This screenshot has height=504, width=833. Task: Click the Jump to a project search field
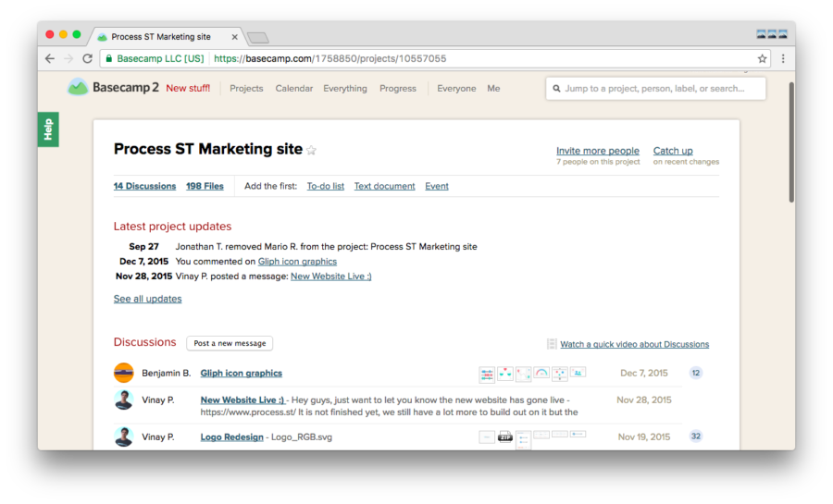655,89
